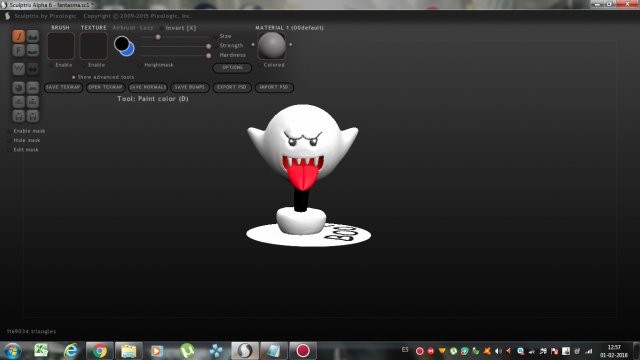This screenshot has width=640, height=360.
Task: Switch to the Sculptris taskbar button
Action: [x=245, y=351]
